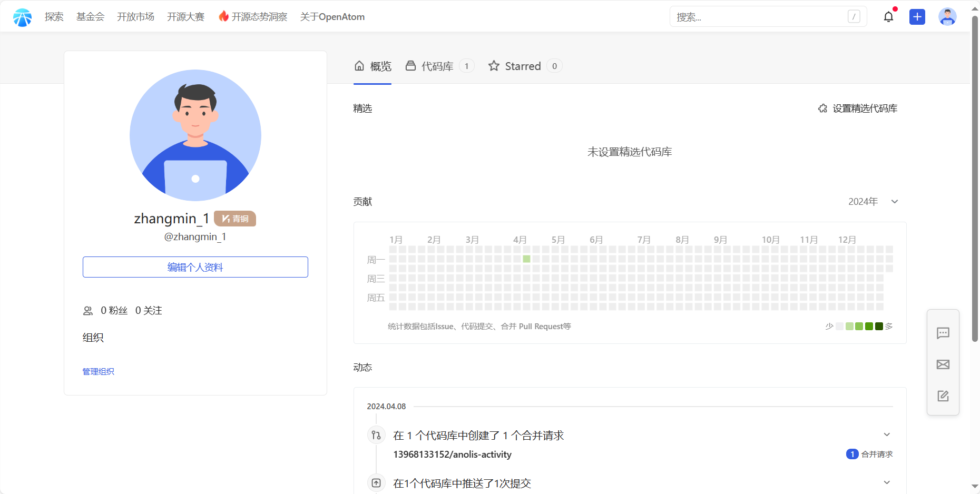Click the page vertical scrollbar
Viewport: 980px width, 494px height.
[x=975, y=179]
